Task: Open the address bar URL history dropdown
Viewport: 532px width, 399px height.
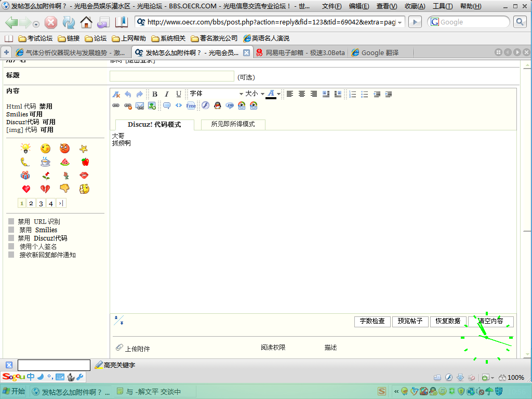Action: pyautogui.click(x=400, y=22)
